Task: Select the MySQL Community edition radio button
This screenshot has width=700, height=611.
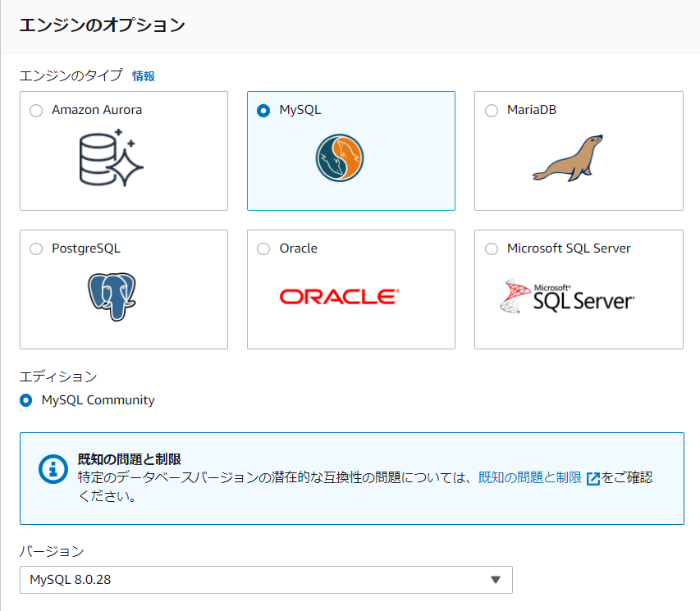Action: [26, 400]
